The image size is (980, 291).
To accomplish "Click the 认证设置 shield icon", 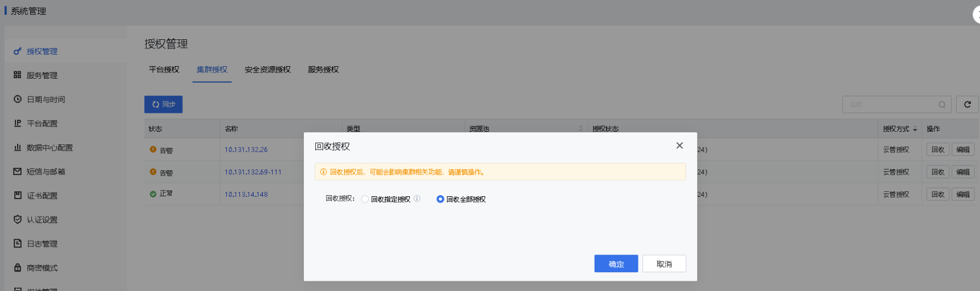I will point(18,220).
